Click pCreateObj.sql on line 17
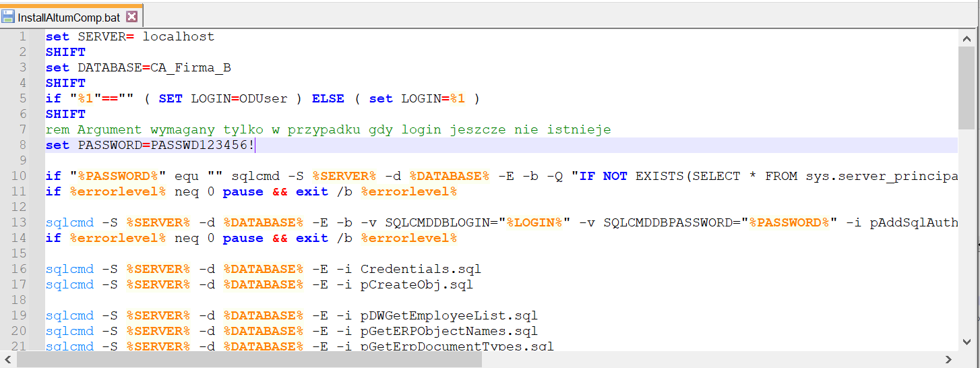 (417, 284)
